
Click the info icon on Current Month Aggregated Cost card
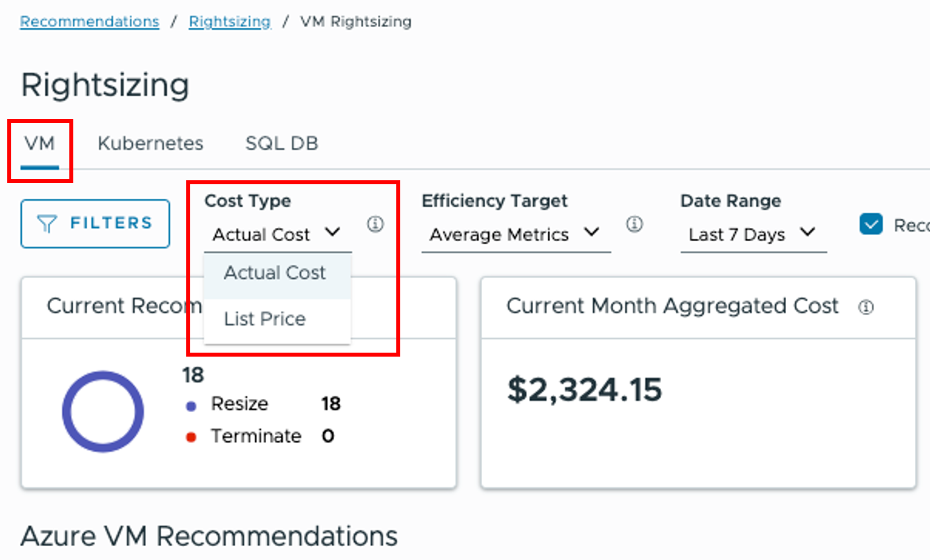(x=866, y=306)
